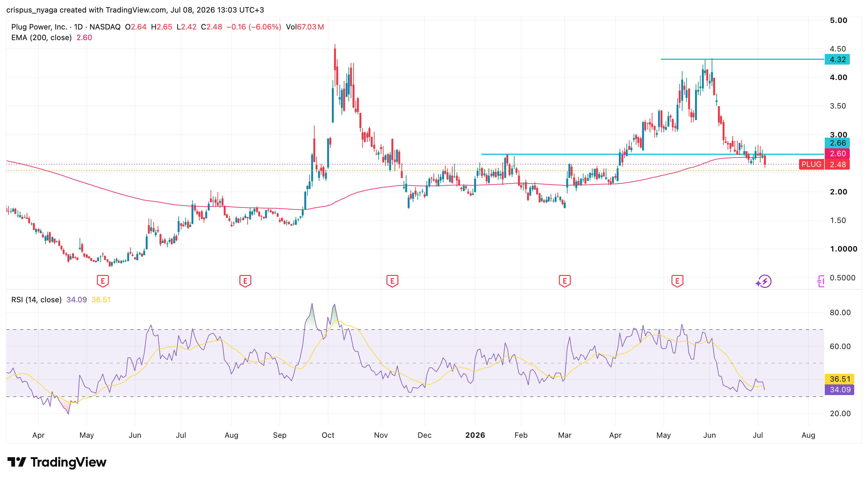Viewport: 868px width, 481px height.
Task: Click the lower cyan horizontal line at 2.66
Action: pyautogui.click(x=652, y=154)
